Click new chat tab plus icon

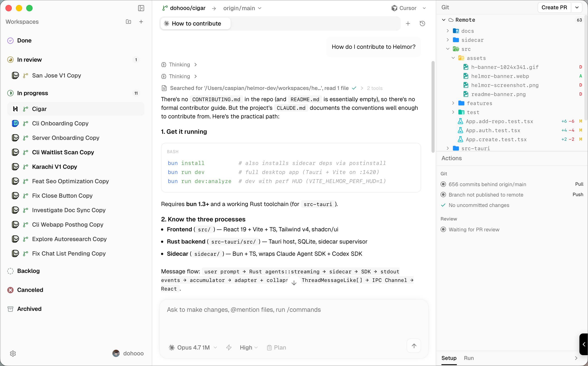pyautogui.click(x=408, y=23)
